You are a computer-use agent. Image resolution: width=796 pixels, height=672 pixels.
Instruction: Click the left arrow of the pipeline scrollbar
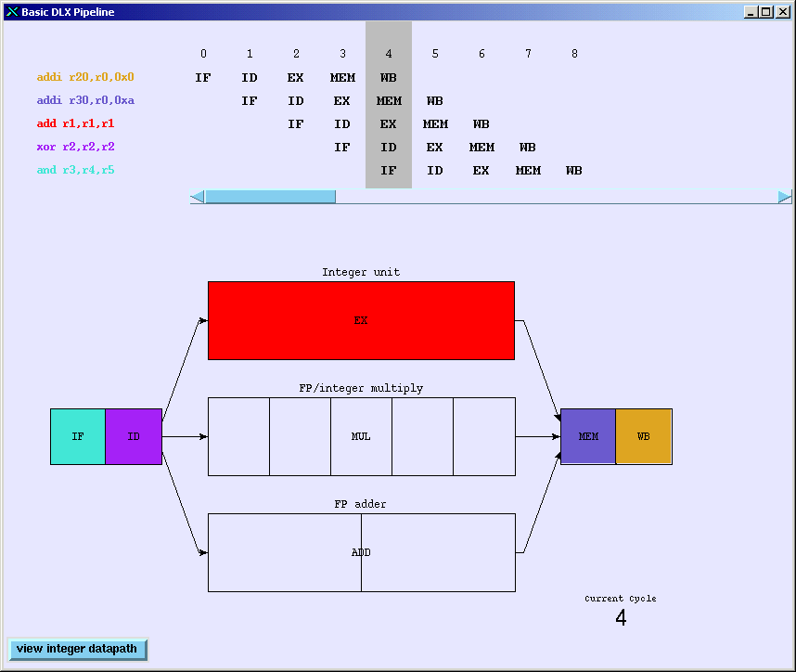(198, 197)
